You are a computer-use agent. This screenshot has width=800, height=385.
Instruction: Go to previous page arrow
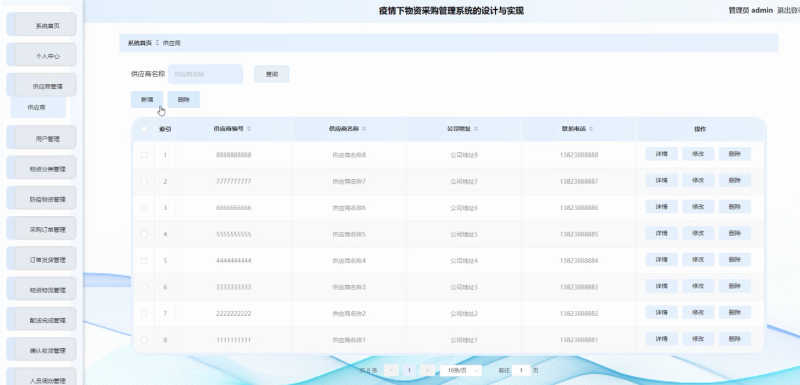pyautogui.click(x=391, y=371)
